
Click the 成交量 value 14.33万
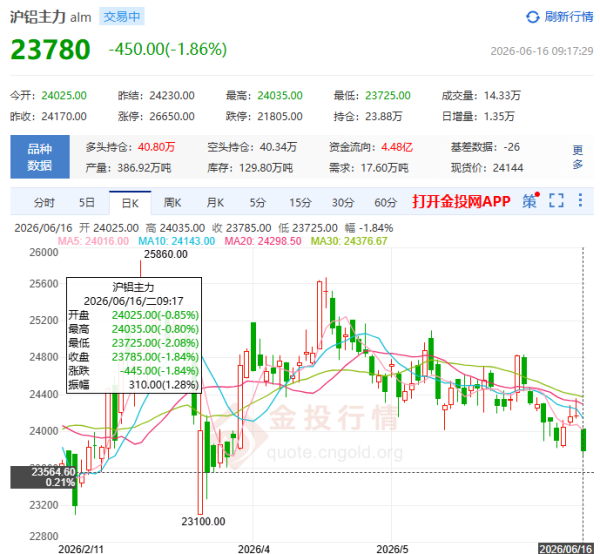coord(502,95)
